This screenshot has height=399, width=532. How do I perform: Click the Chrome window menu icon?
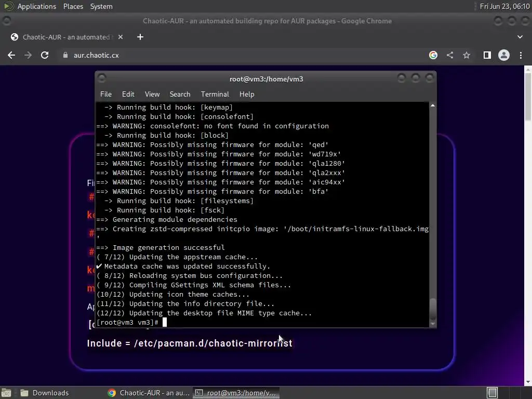pos(6,21)
